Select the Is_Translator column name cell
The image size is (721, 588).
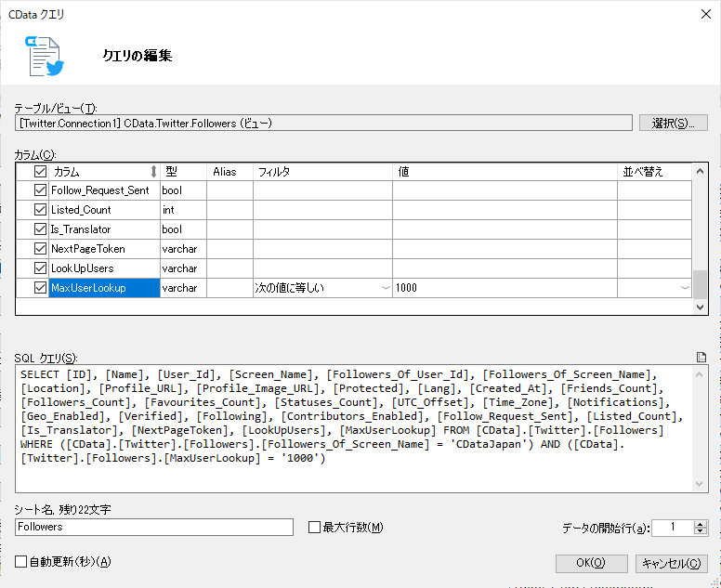[104, 229]
